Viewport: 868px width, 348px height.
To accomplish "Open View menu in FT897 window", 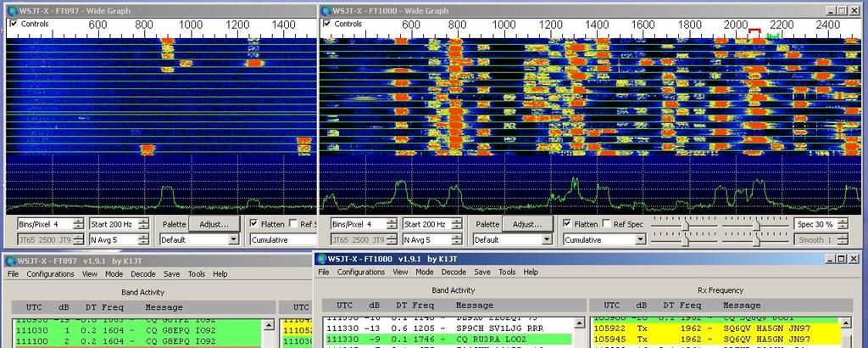I will coord(90,274).
